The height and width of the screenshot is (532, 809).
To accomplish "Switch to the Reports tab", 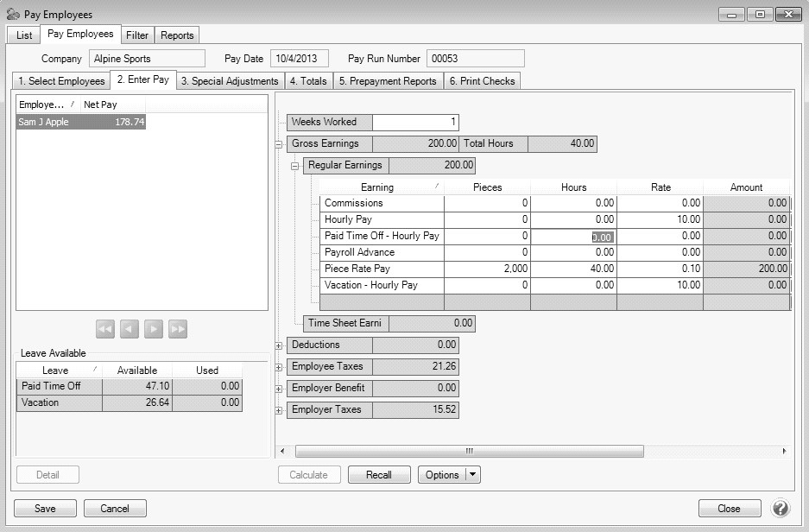I will [177, 35].
